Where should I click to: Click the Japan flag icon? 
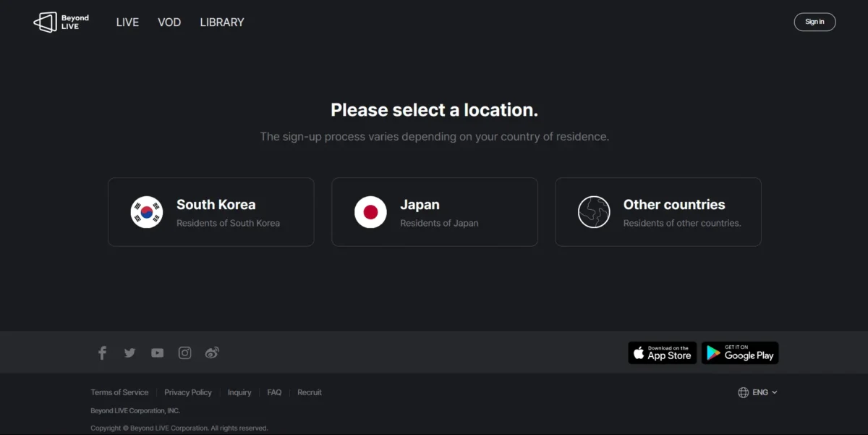(x=370, y=212)
